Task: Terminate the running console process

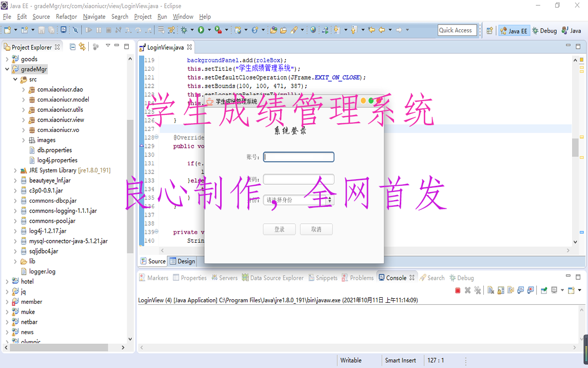Action: click(x=458, y=290)
